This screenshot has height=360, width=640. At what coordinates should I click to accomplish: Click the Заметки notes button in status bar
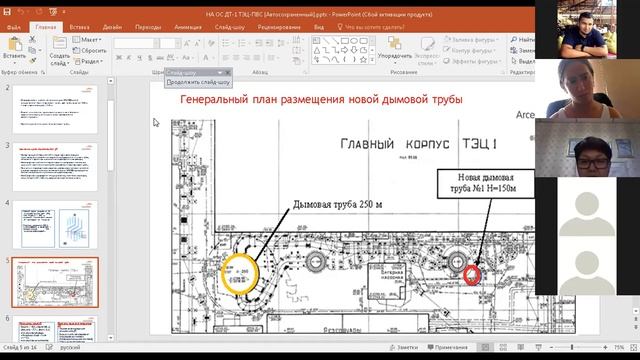(x=404, y=347)
